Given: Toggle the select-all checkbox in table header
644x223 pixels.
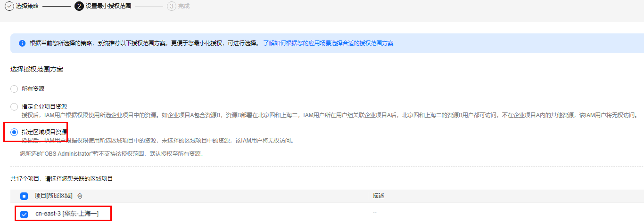Looking at the screenshot, I should point(24,196).
